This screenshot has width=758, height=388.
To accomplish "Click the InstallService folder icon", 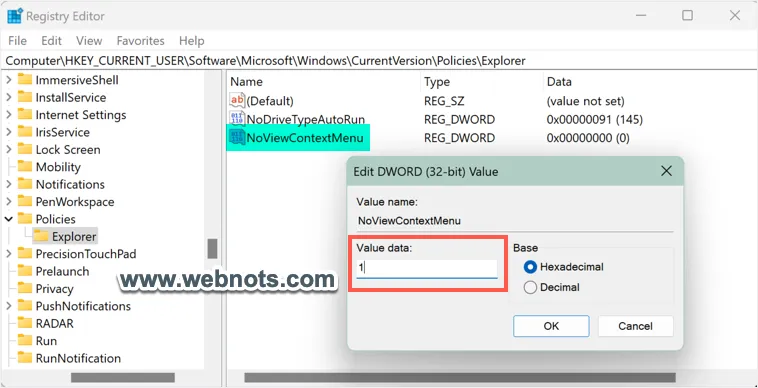I will tap(25, 97).
